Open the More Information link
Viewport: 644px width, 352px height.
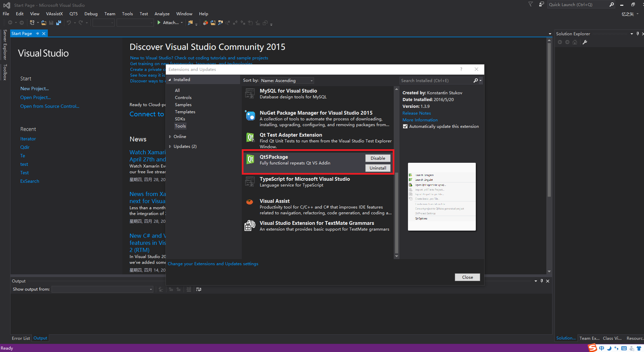coord(420,120)
